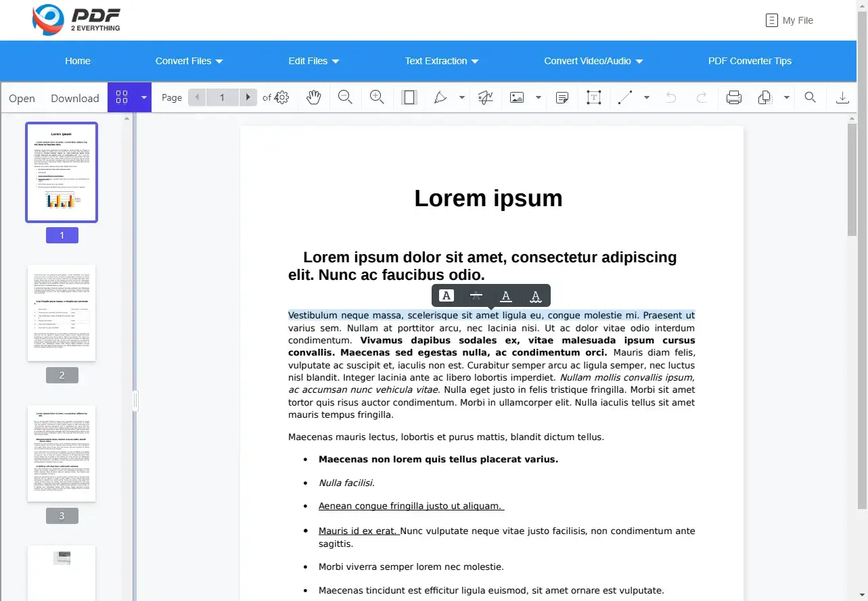The image size is (868, 601).
Task: Toggle the thumbnail grid panel button
Action: [122, 97]
